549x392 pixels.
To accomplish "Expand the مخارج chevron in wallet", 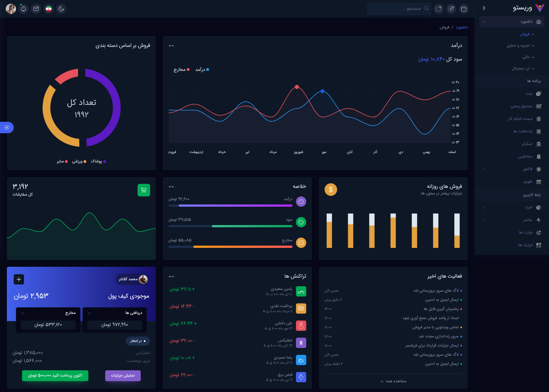I will pos(23,313).
